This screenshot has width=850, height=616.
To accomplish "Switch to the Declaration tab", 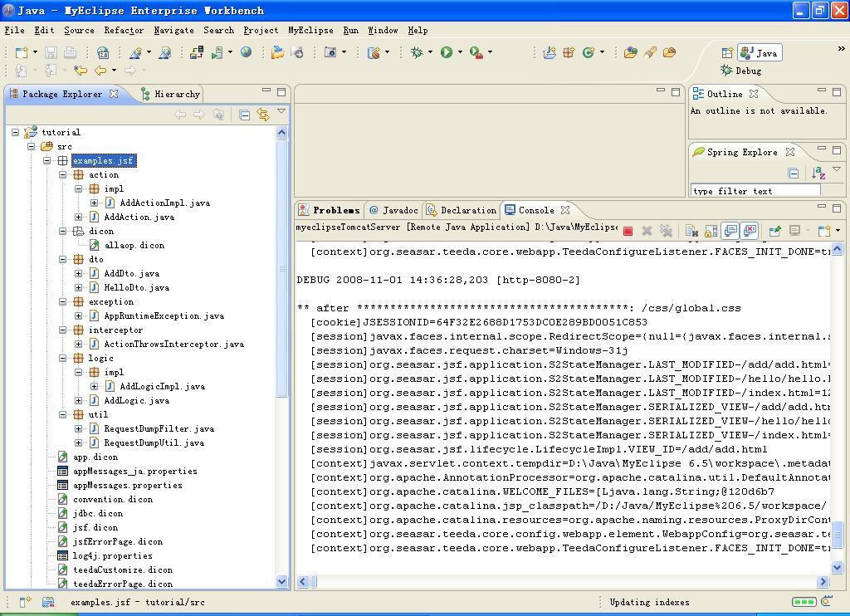I will click(462, 210).
